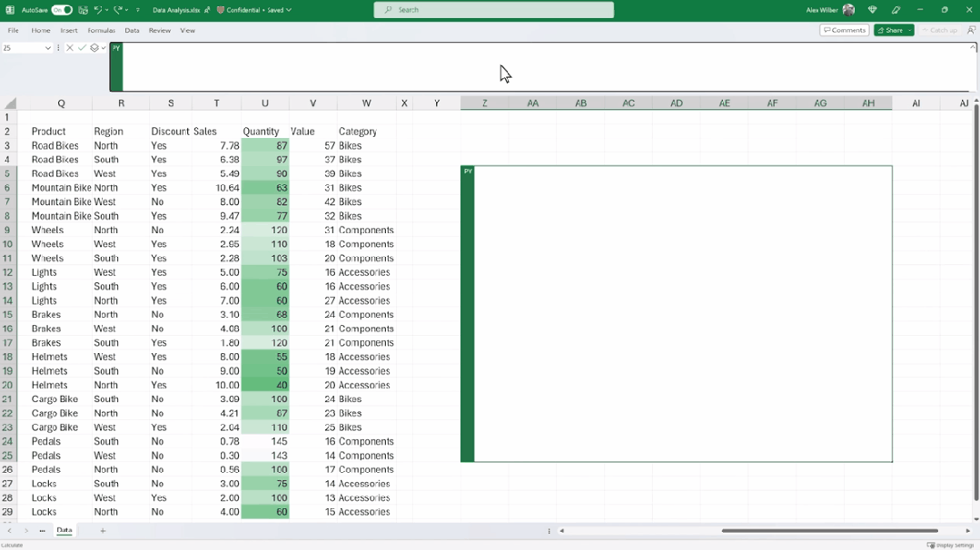Open the Name Box dropdown
The image size is (980, 550).
[x=47, y=48]
